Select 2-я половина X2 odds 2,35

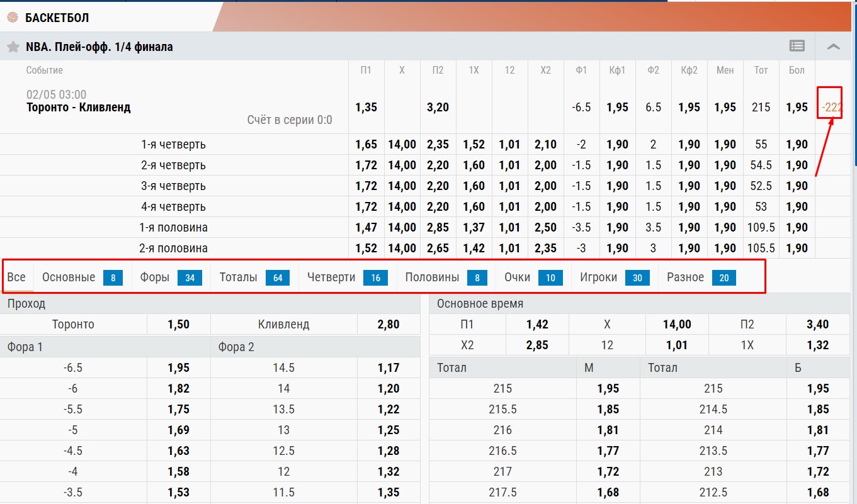(x=545, y=249)
